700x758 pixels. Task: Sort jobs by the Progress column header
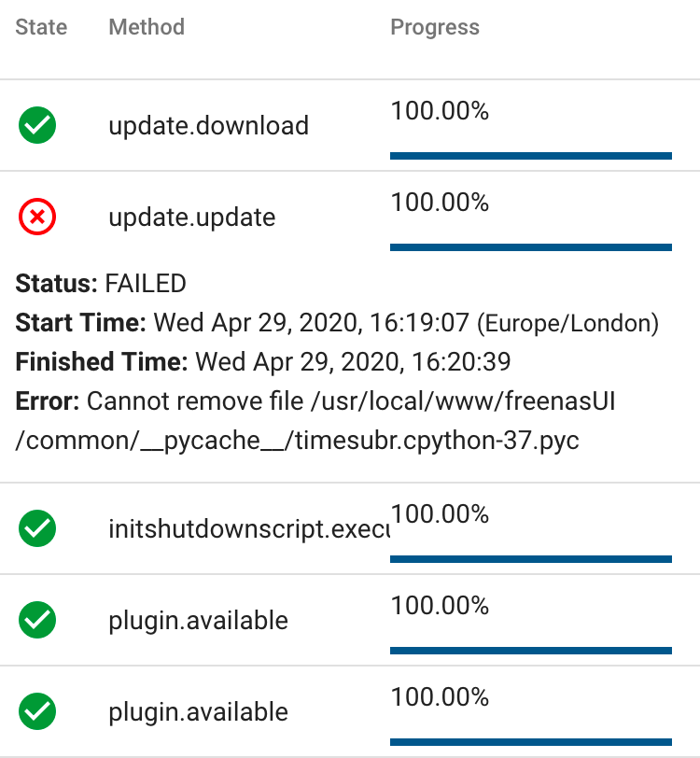pos(435,27)
